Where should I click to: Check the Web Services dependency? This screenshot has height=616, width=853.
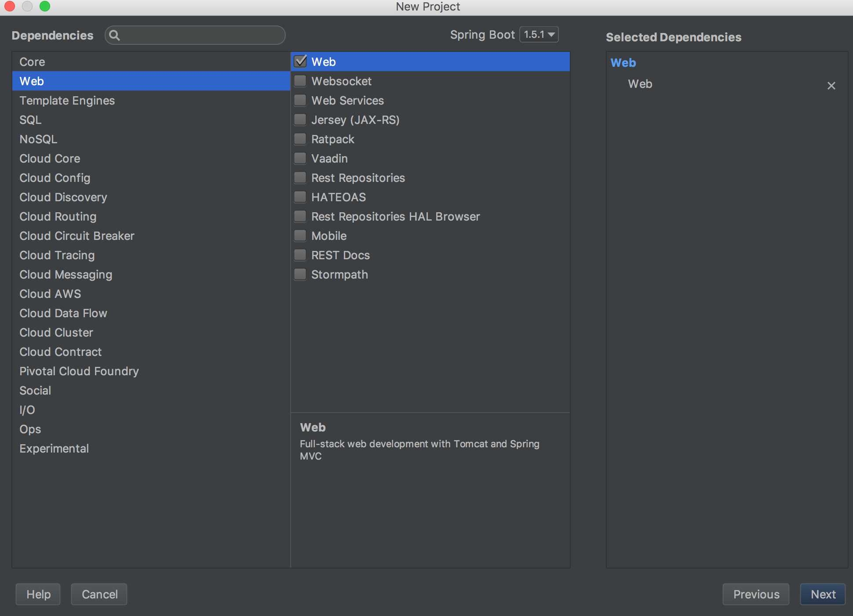click(300, 100)
